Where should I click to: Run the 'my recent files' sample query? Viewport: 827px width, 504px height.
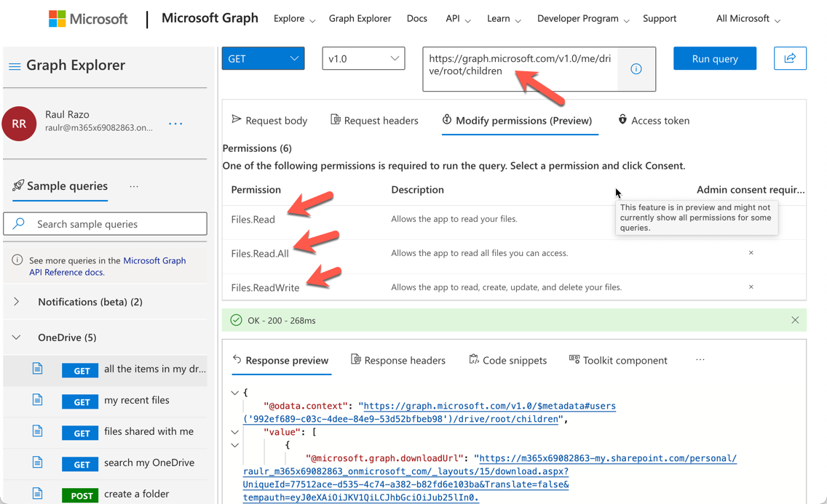click(x=106, y=401)
